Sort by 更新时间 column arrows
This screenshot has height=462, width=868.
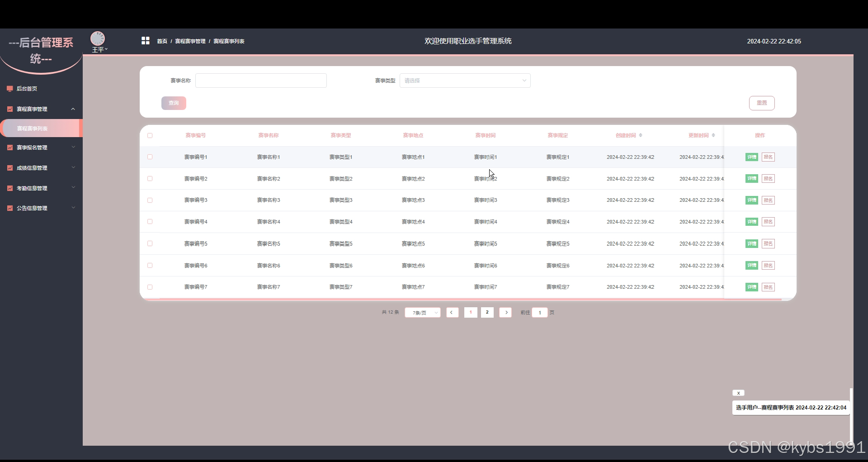713,135
